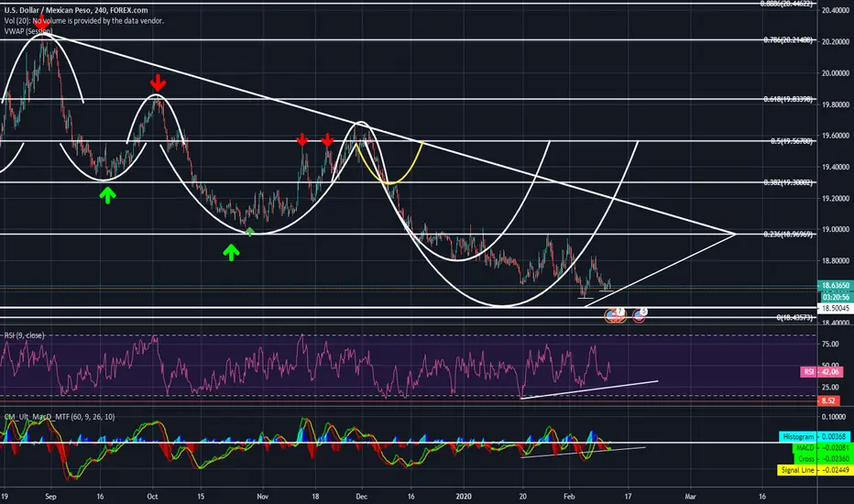The image size is (854, 504).
Task: Click the 0.236(18.96969) Fibonacci label
Action: [787, 235]
